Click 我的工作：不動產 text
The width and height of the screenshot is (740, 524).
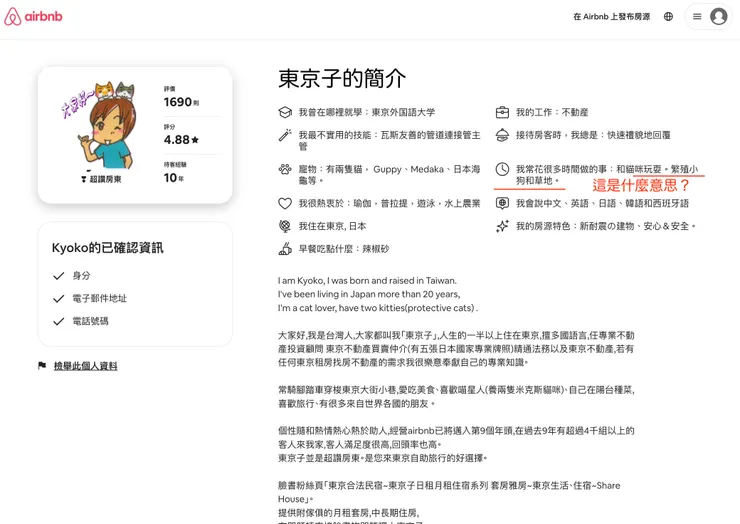pyautogui.click(x=552, y=112)
